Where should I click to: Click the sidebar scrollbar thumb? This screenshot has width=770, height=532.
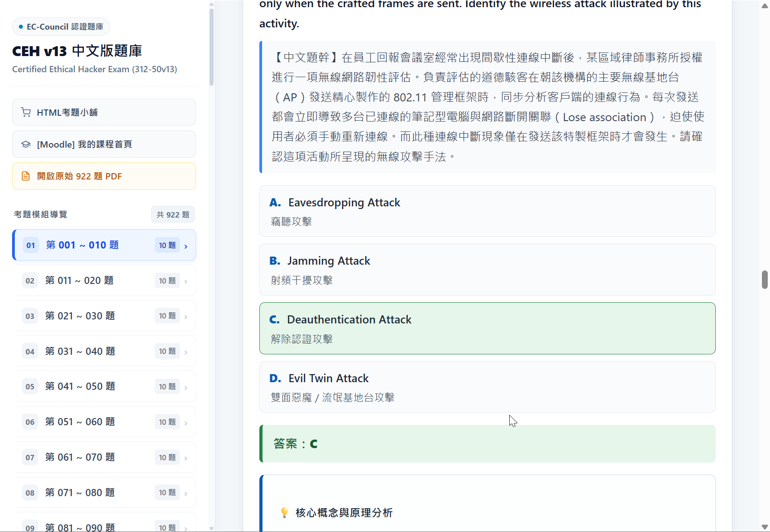tap(211, 47)
